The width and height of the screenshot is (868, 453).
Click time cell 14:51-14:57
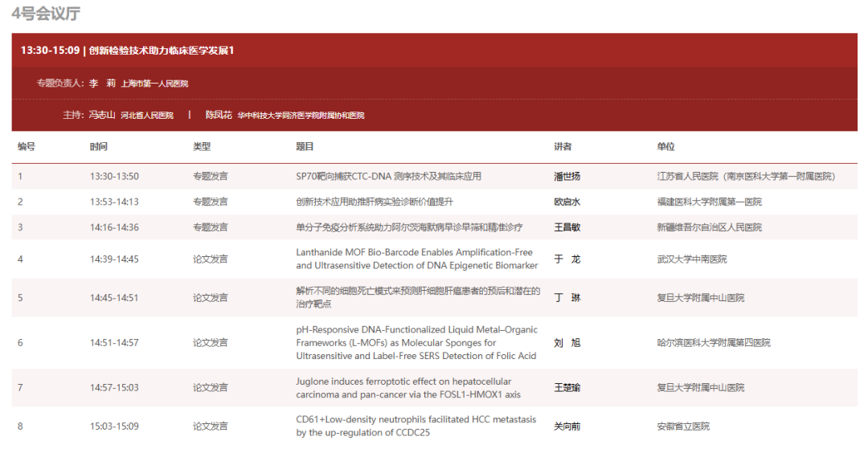(115, 343)
